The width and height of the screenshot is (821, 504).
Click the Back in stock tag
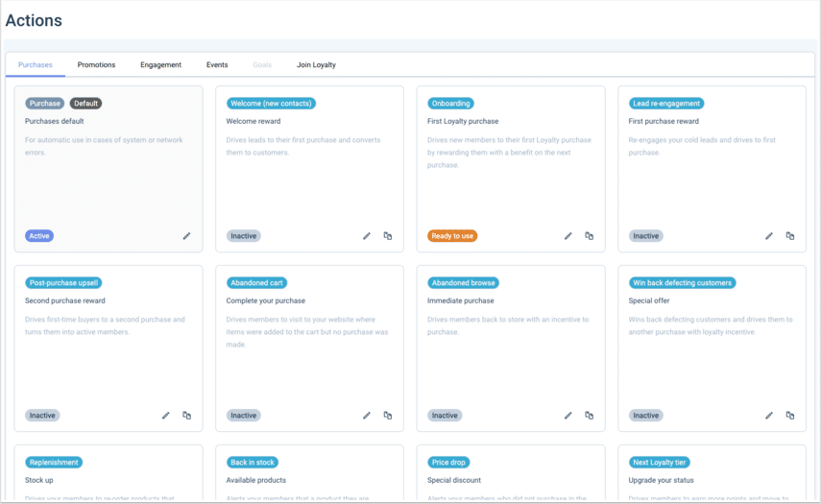[253, 463]
